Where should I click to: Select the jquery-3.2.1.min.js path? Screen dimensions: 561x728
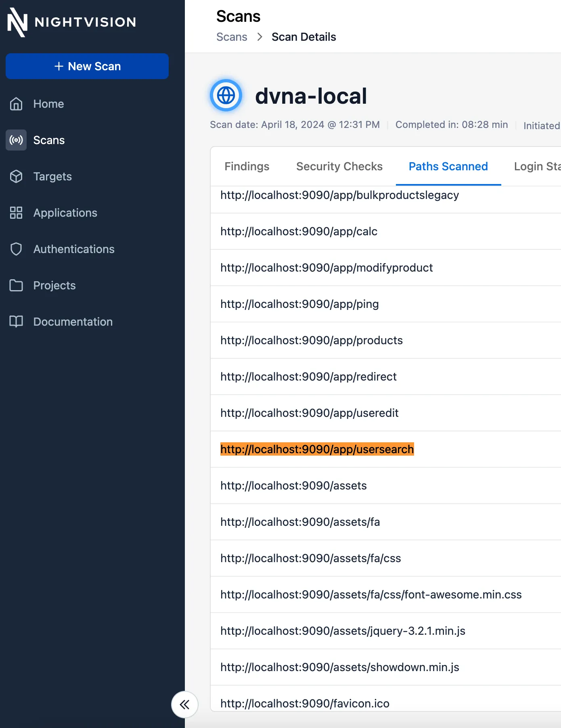(343, 631)
